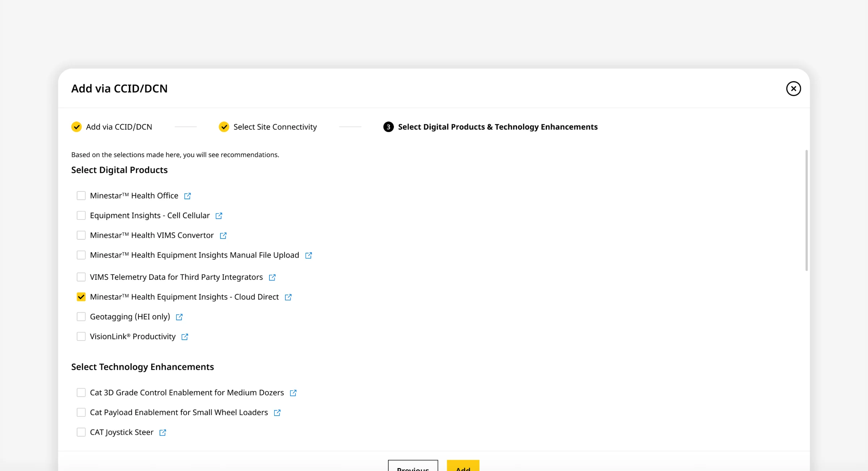This screenshot has width=868, height=471.
Task: Check Cat Payload Enablement for Small Wheel Loaders
Action: click(x=81, y=412)
